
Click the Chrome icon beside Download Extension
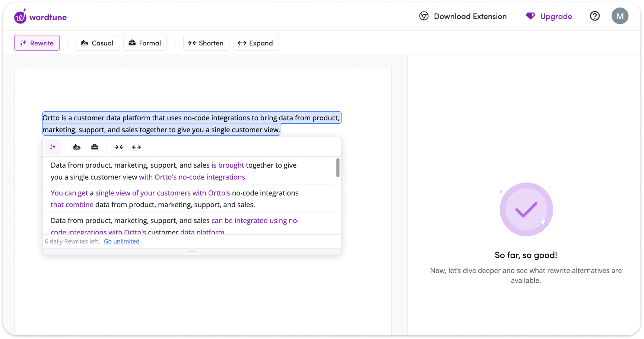(x=424, y=16)
